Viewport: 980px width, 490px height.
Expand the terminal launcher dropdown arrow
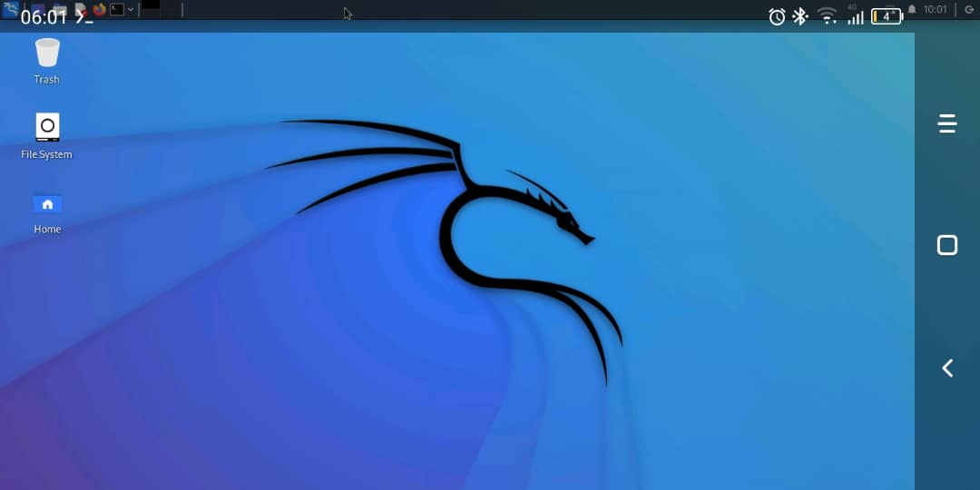tap(131, 9)
